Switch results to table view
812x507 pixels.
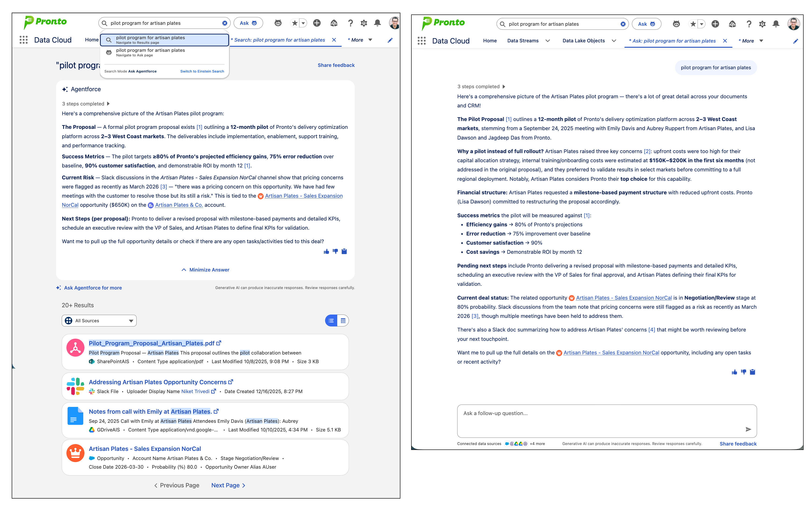(x=343, y=321)
